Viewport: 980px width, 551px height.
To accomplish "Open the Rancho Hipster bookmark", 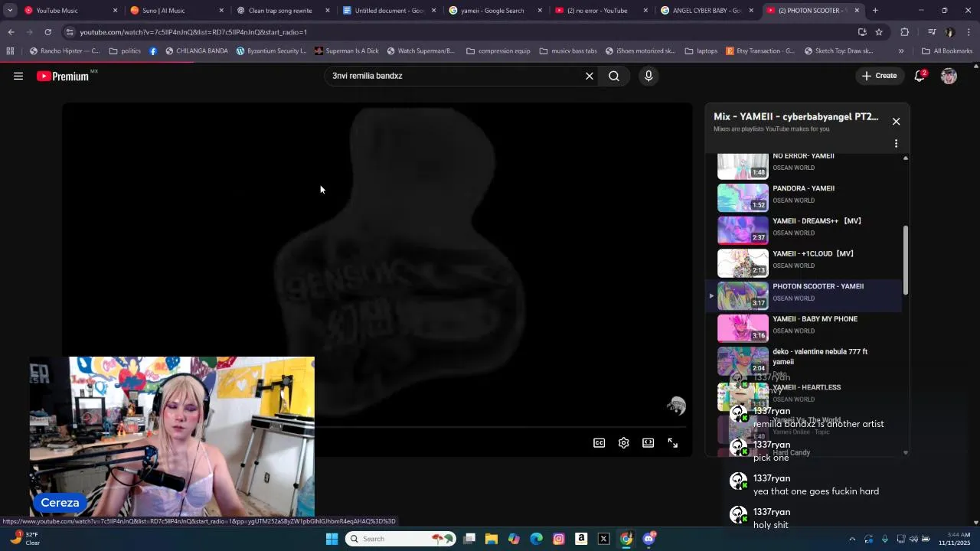I will coord(64,51).
